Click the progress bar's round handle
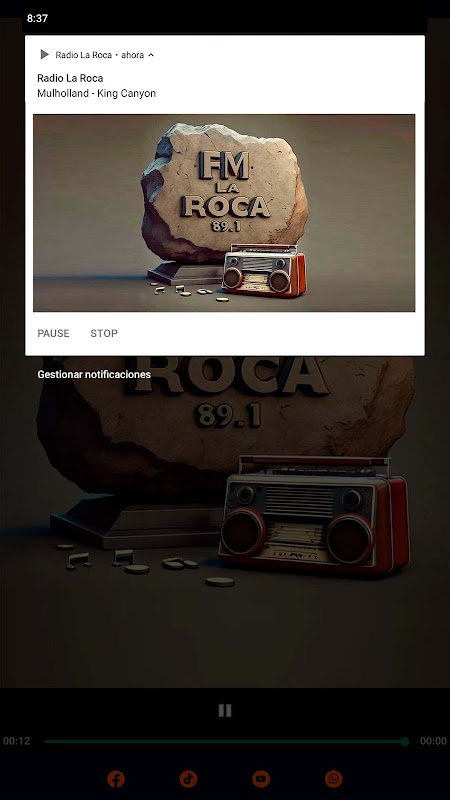450x800 pixels. [x=405, y=741]
